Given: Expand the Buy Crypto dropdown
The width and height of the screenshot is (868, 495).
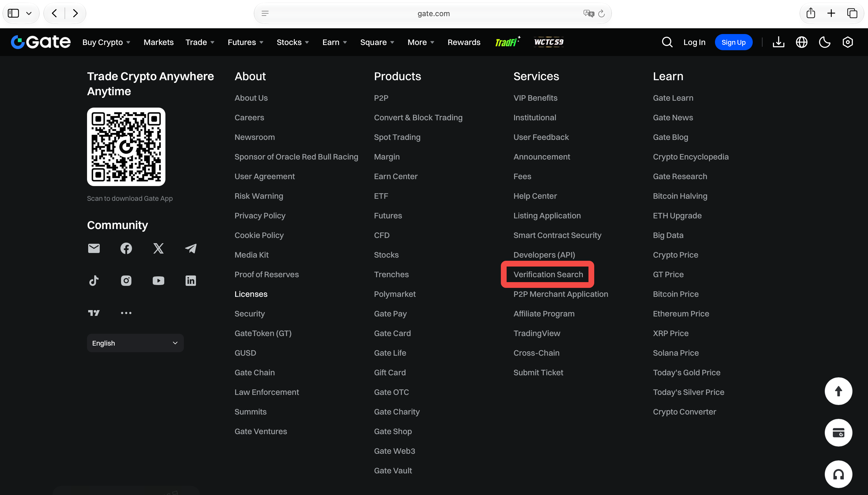Looking at the screenshot, I should click(106, 42).
